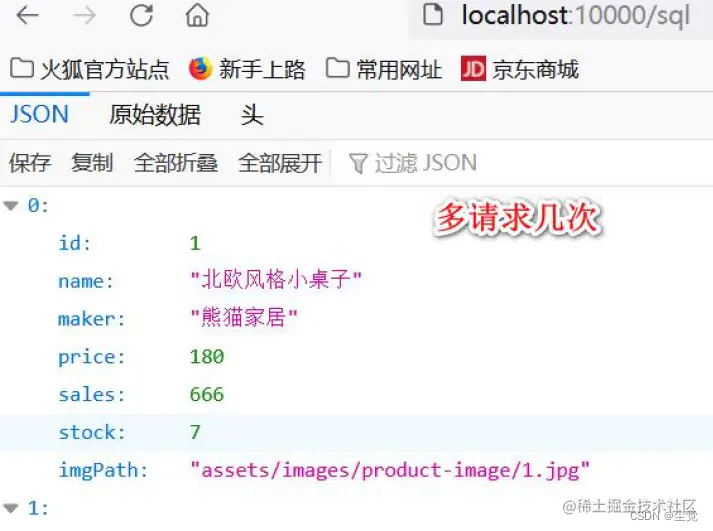Click the page document icon in address bar
Image resolution: width=713 pixels, height=531 pixels.
[x=432, y=14]
